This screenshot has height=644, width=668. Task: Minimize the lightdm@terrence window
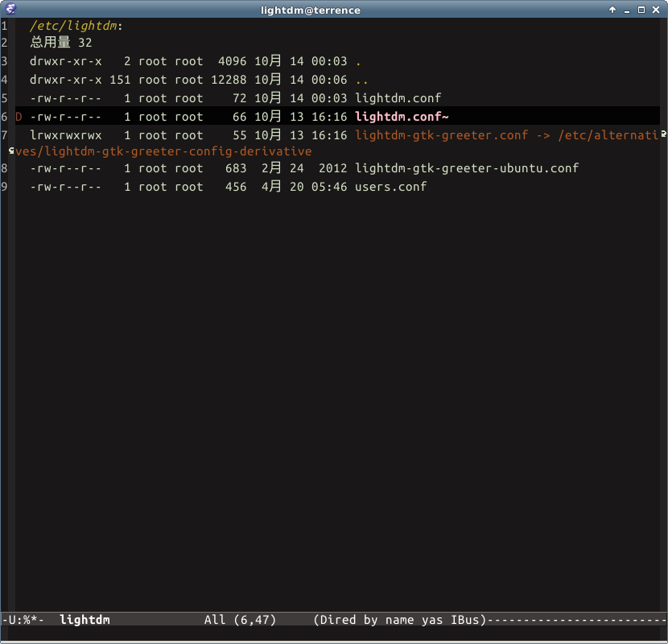tap(627, 10)
